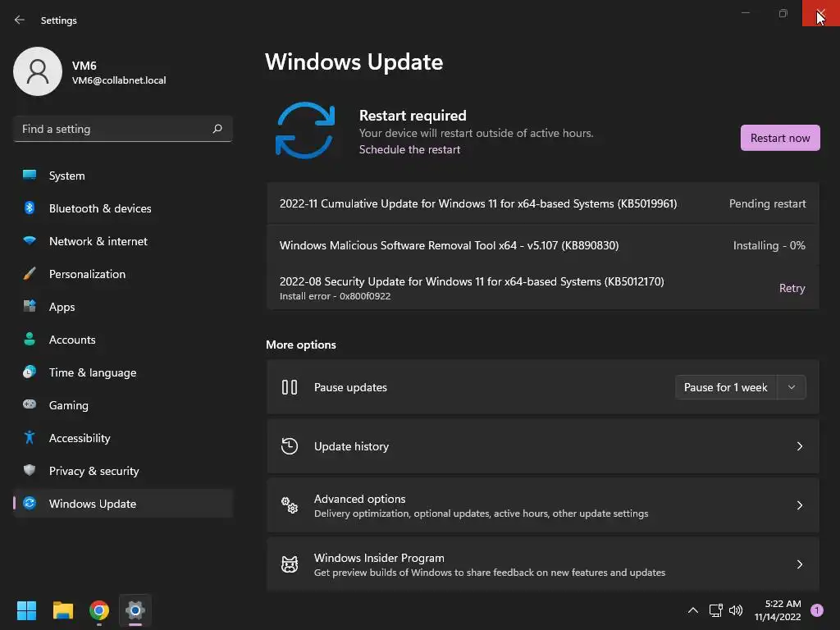Viewport: 840px width, 630px height.
Task: Open File Explorer from the taskbar
Action: [62, 610]
